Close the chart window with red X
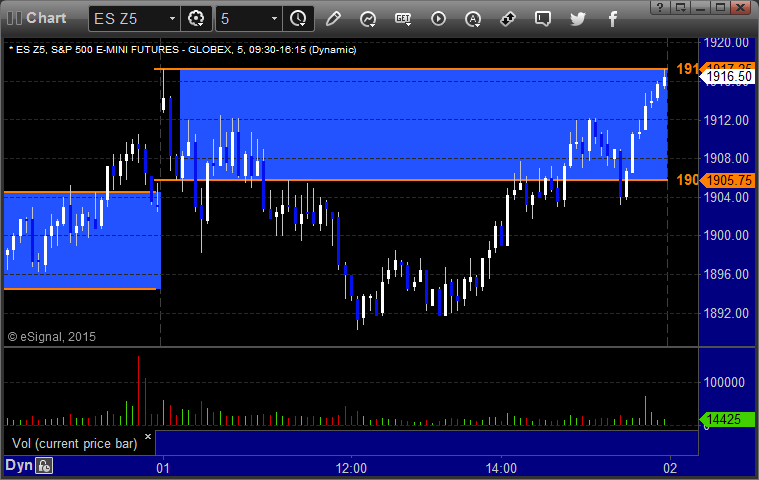 click(741, 7)
